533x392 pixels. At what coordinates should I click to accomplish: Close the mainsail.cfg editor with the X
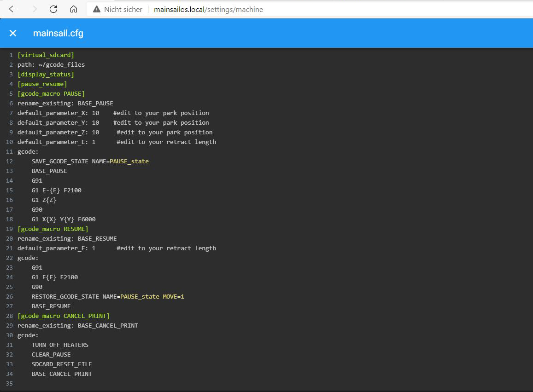point(13,33)
